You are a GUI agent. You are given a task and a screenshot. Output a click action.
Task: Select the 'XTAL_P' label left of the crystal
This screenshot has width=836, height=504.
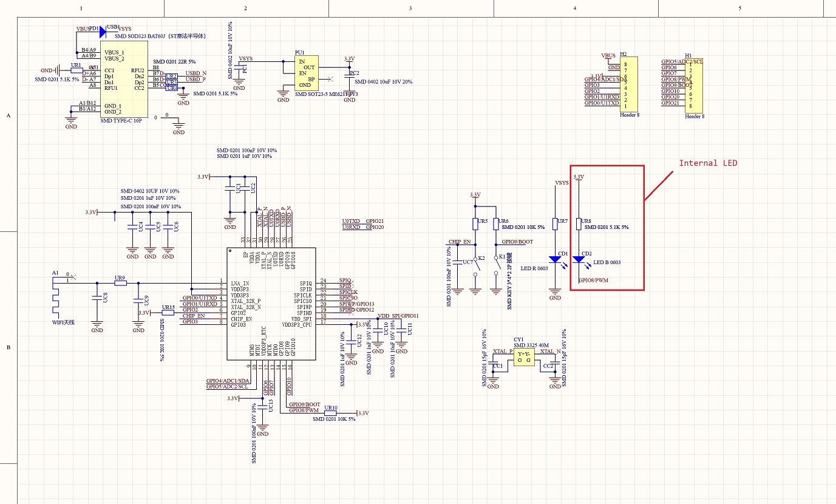[x=503, y=351]
